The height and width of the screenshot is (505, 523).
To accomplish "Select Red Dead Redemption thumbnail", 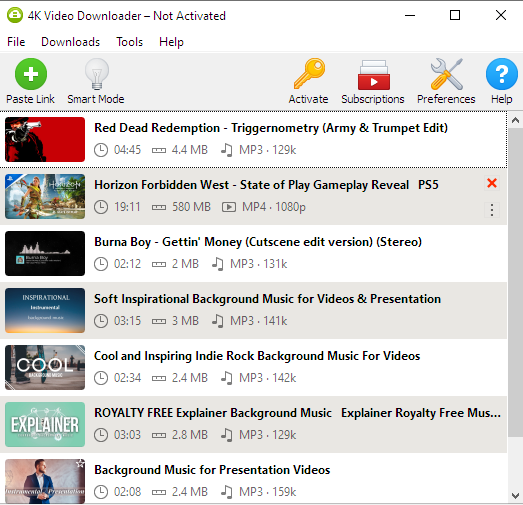I will point(45,139).
